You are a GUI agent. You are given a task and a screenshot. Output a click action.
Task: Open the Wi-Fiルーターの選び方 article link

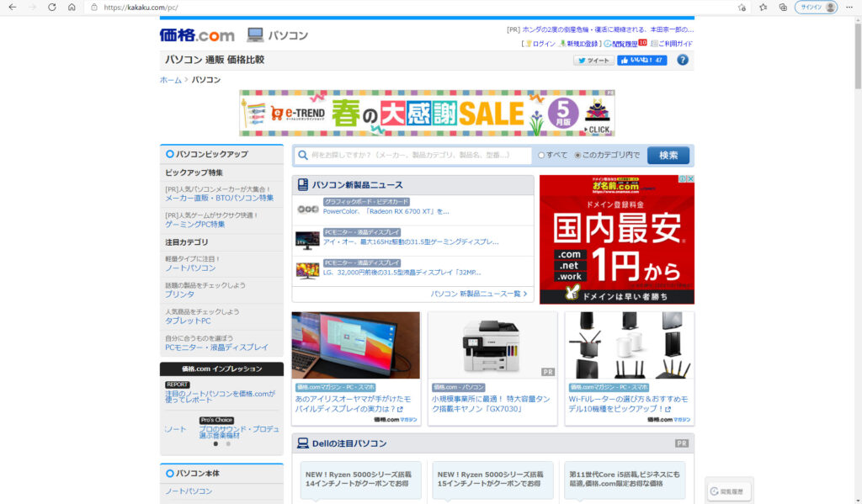pos(628,404)
